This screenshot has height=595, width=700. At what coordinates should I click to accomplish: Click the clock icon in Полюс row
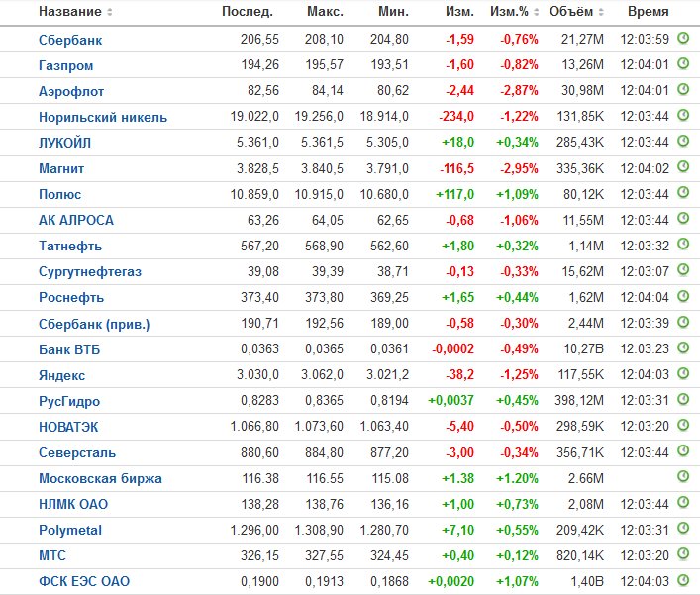click(683, 192)
